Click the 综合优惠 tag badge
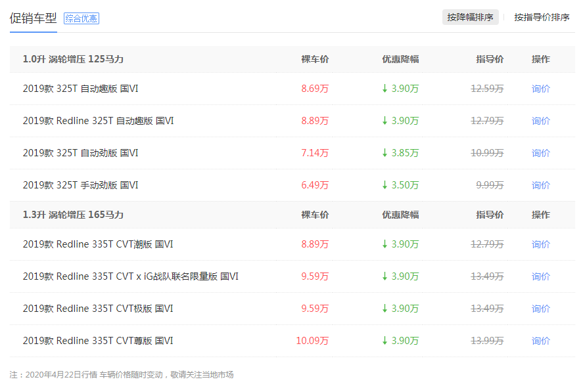The width and height of the screenshot is (583, 392). pos(82,18)
